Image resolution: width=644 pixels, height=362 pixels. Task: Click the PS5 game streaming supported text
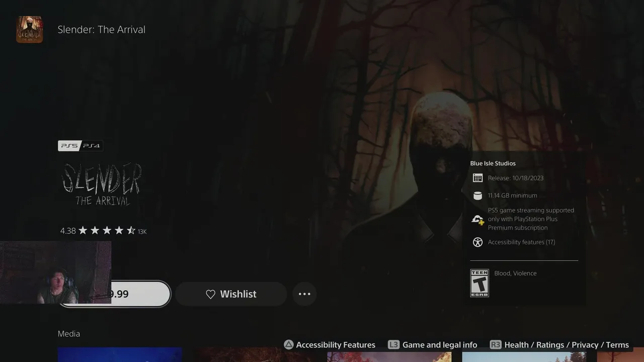click(531, 219)
